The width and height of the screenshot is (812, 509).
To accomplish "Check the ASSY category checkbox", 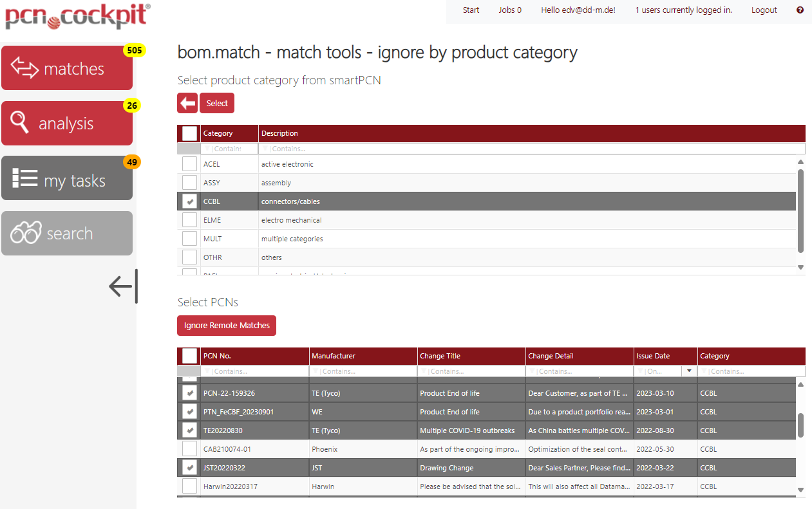I will point(189,183).
